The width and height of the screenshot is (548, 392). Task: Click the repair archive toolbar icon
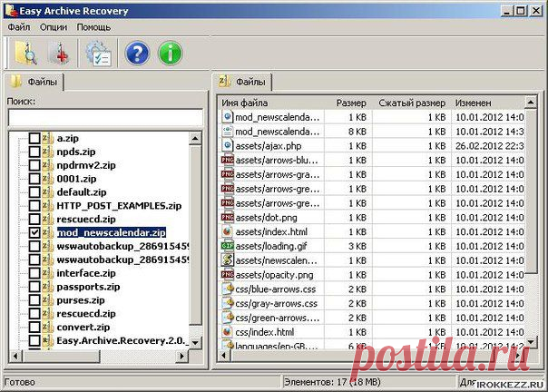tap(58, 53)
